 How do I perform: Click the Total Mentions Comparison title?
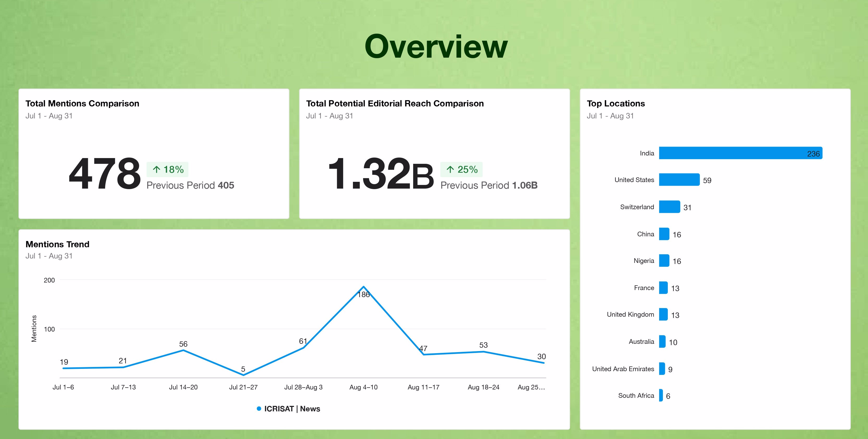click(x=82, y=104)
